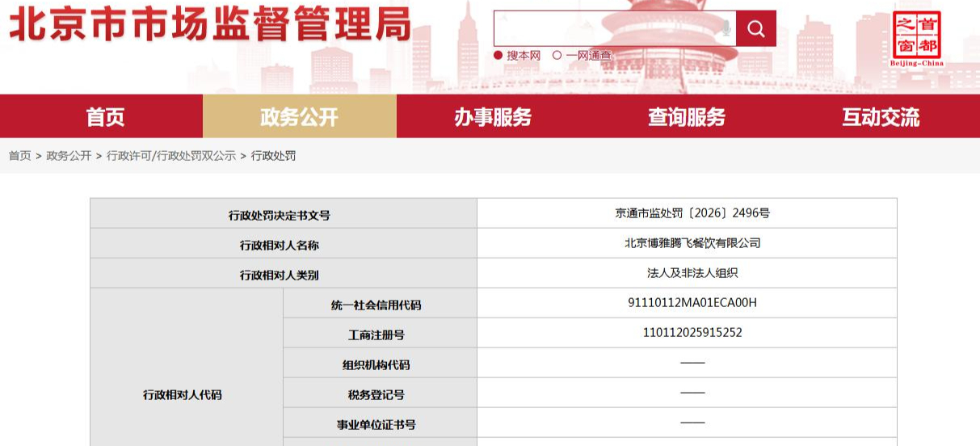The image size is (980, 446).
Task: Click 行政处罚 in the breadcrumb
Action: (273, 156)
